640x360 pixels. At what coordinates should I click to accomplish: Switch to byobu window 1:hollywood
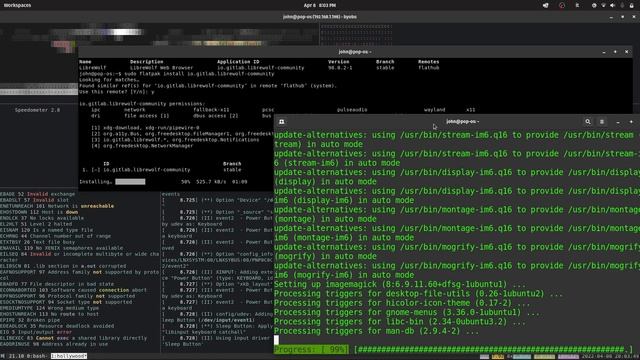point(69,356)
